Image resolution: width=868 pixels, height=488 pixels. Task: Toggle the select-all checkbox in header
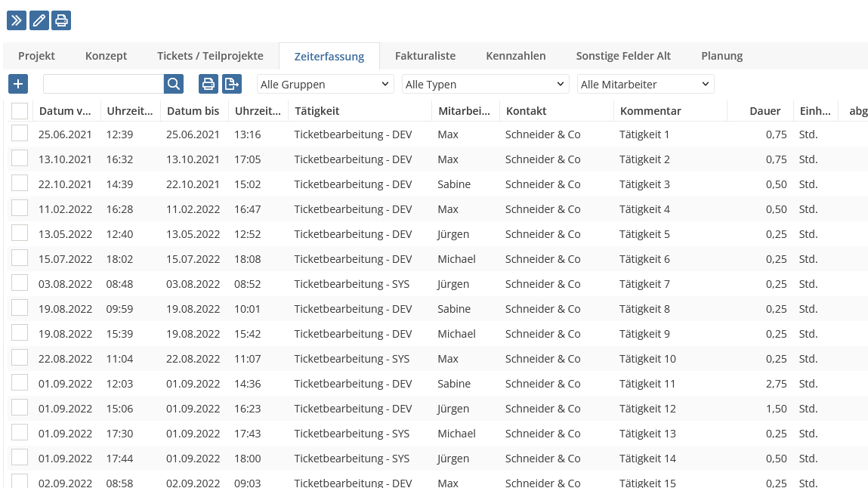pyautogui.click(x=20, y=111)
